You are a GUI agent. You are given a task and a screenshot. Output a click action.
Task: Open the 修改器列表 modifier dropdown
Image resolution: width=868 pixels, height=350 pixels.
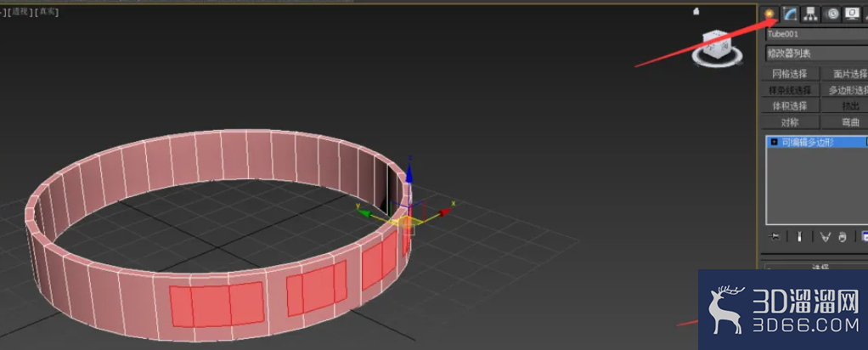pos(816,54)
